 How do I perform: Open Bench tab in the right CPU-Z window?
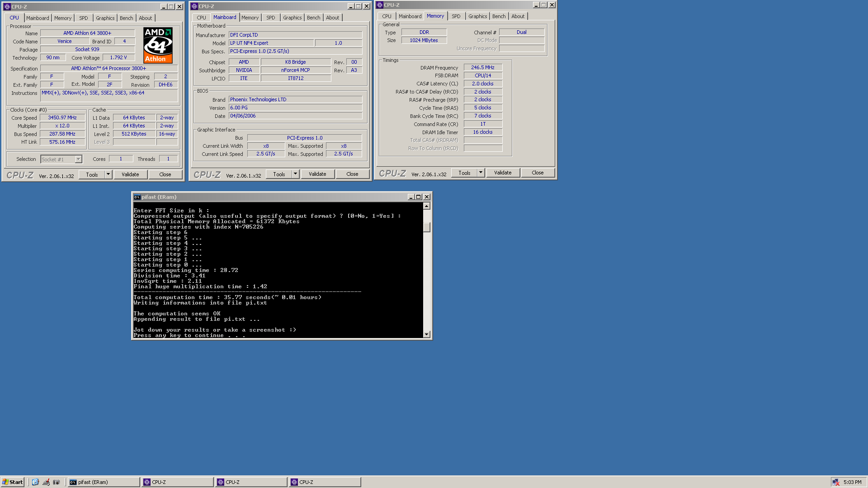click(499, 16)
